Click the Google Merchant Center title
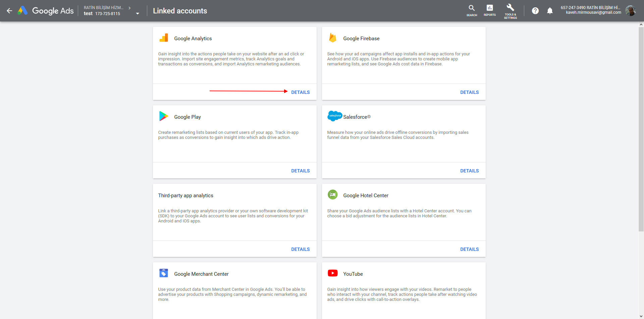This screenshot has width=644, height=319. (x=201, y=274)
